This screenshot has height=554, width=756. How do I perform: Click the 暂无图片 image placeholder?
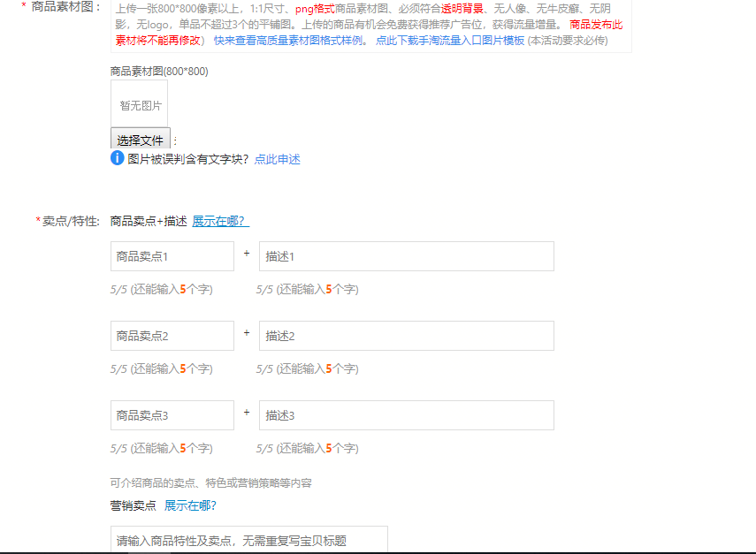point(140,103)
